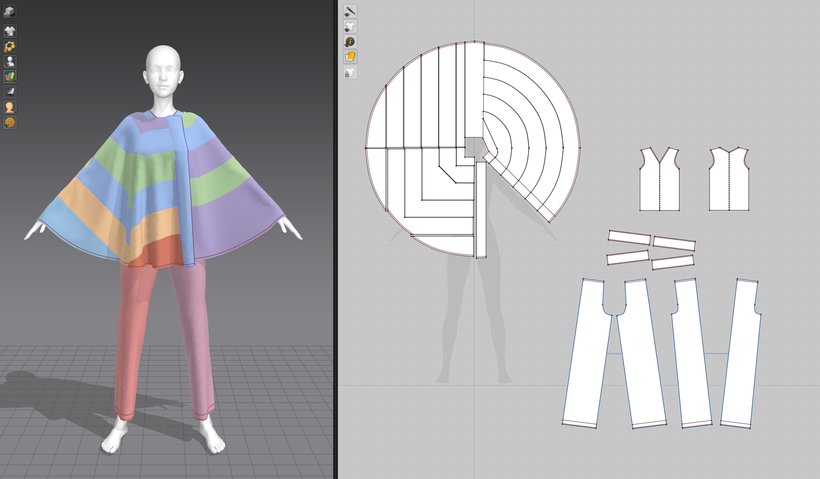This screenshot has width=820, height=479.
Task: Click the yellow dotted ring icon in 3D toolbar
Action: click(9, 47)
